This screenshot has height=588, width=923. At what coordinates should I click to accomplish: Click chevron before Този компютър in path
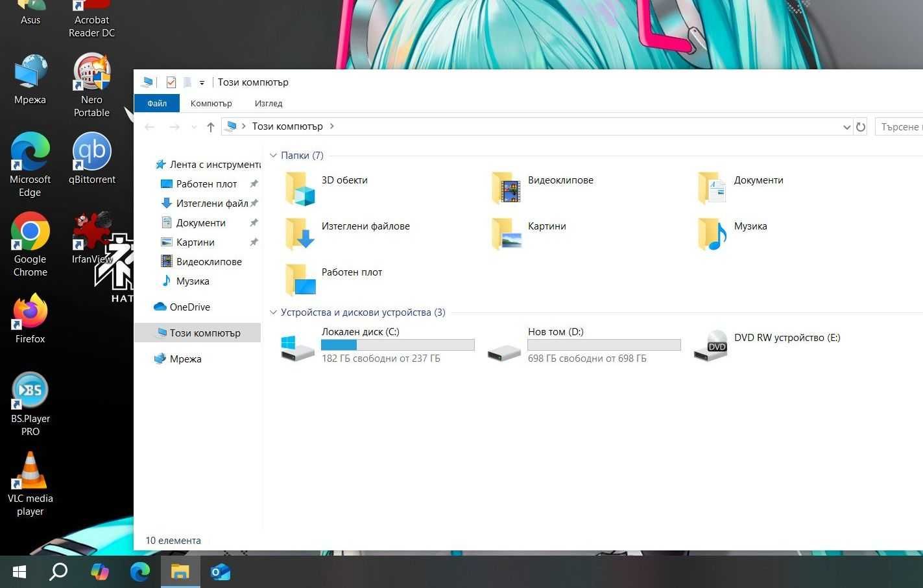pyautogui.click(x=244, y=126)
